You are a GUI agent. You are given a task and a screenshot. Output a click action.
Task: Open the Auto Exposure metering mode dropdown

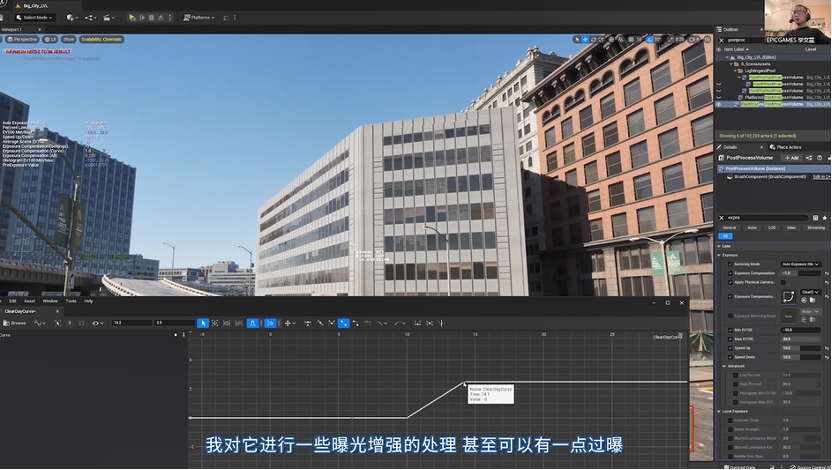801,264
